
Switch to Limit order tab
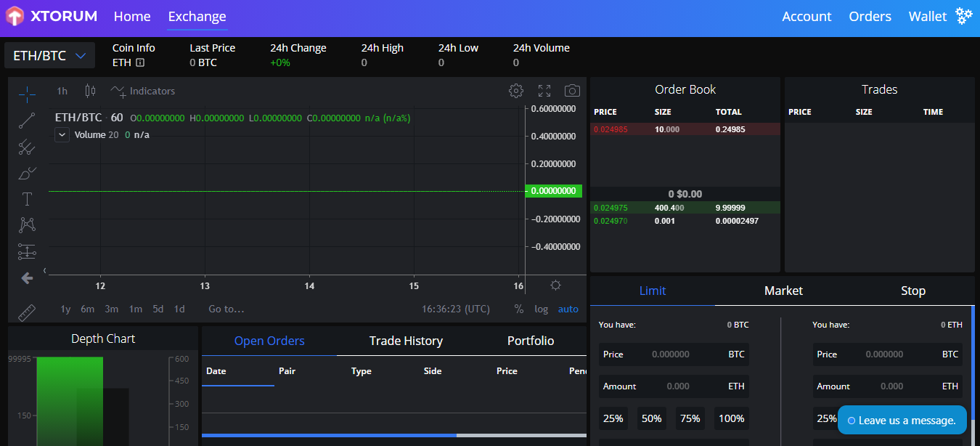click(653, 291)
